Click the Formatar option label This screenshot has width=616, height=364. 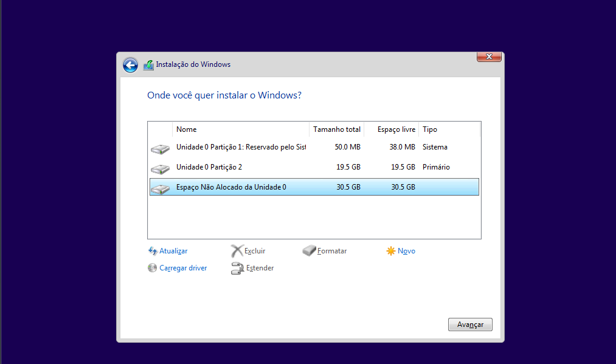pos(332,251)
